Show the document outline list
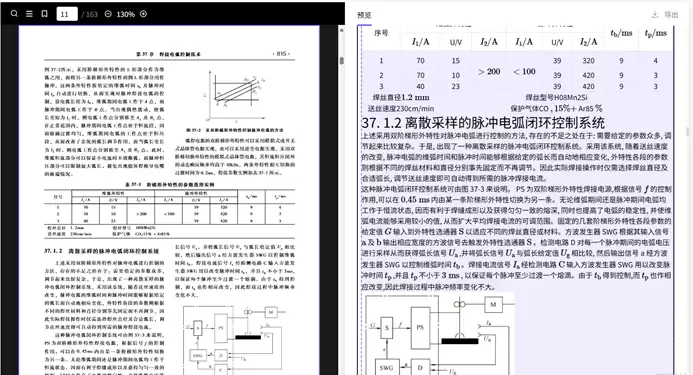693x375 pixels. pos(29,14)
